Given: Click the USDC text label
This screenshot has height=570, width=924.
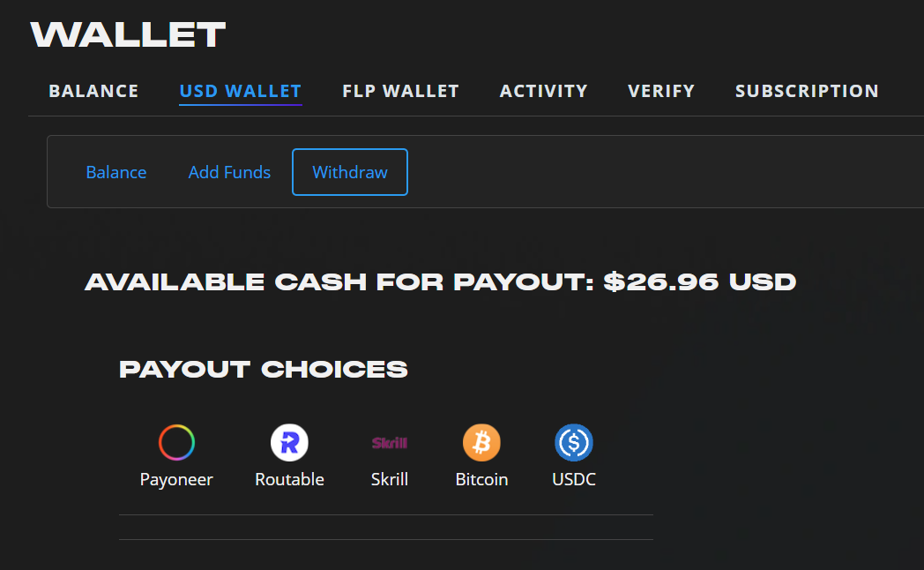Looking at the screenshot, I should pyautogui.click(x=574, y=479).
